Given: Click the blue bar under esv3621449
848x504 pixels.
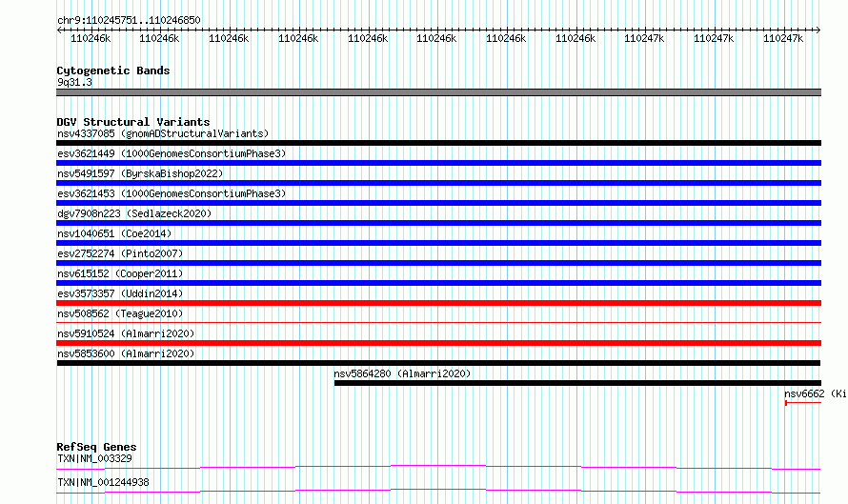Looking at the screenshot, I should (x=438, y=163).
